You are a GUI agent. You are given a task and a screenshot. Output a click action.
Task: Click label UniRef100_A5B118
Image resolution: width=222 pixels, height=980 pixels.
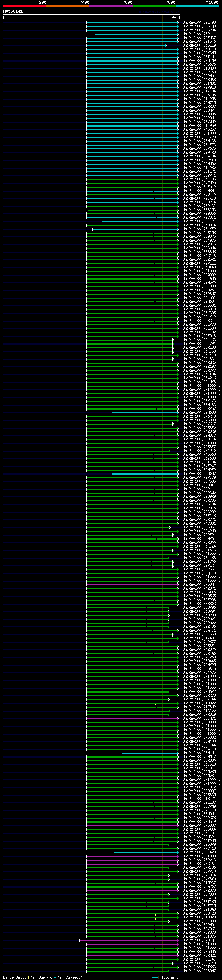coord(199,49)
